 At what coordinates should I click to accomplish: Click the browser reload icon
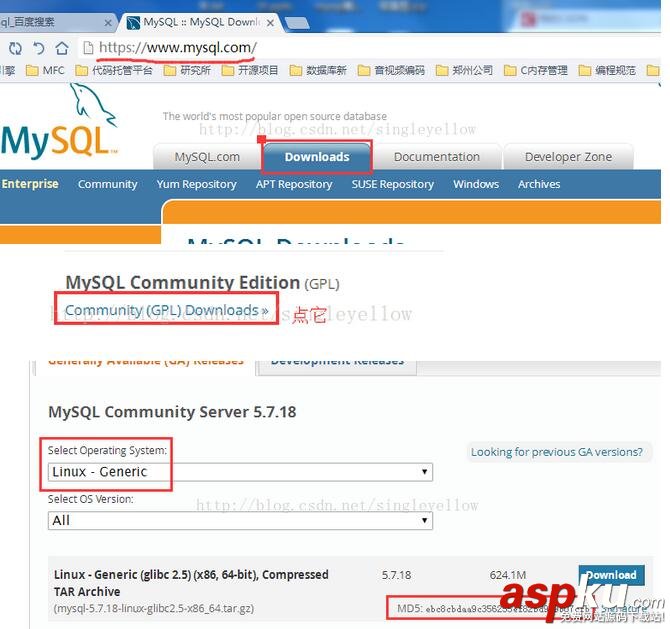click(x=15, y=48)
